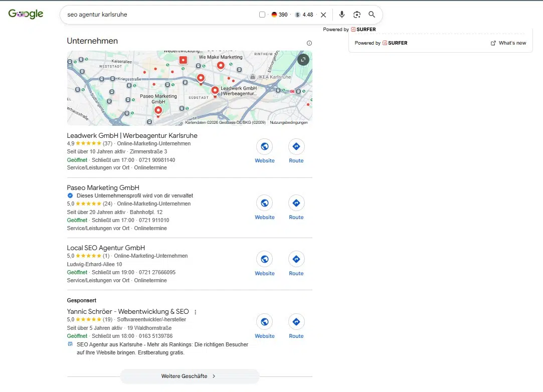Click Yannic Schröer's 5,0 rating (19)
543x392 pixels.
pyautogui.click(x=90, y=319)
